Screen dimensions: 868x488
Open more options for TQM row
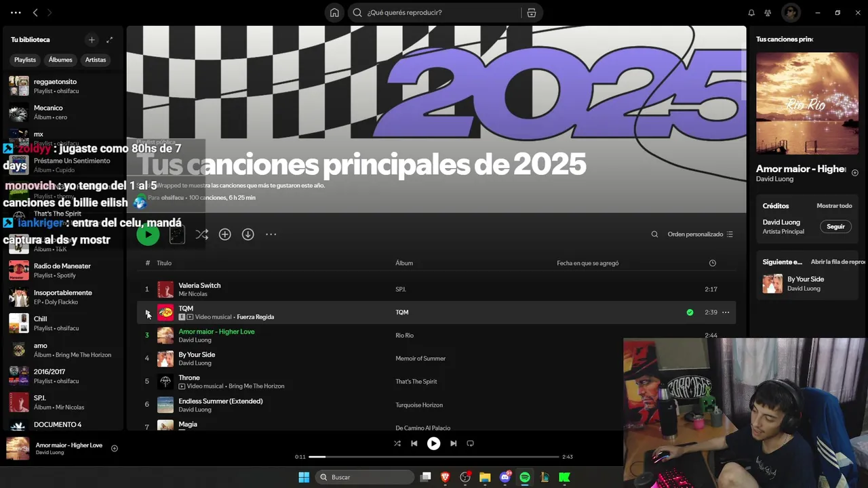click(726, 312)
